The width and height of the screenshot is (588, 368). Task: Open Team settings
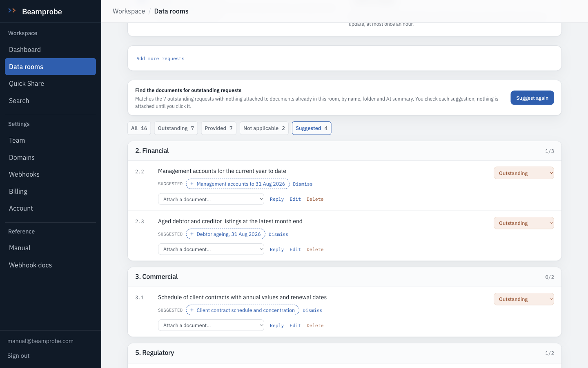(50, 140)
